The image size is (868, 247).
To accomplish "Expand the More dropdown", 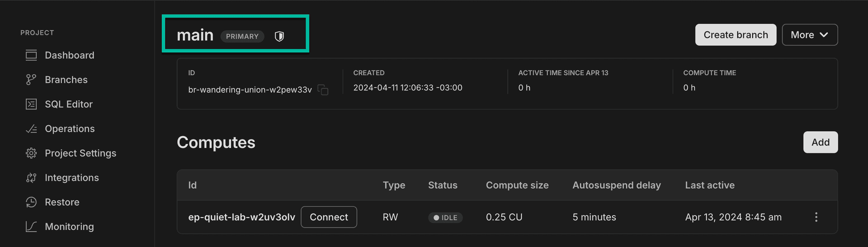I will tap(810, 35).
